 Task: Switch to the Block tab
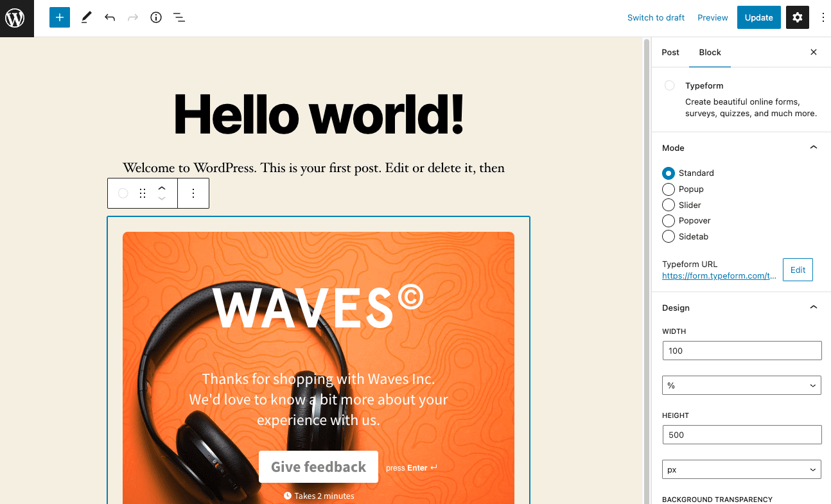(710, 52)
